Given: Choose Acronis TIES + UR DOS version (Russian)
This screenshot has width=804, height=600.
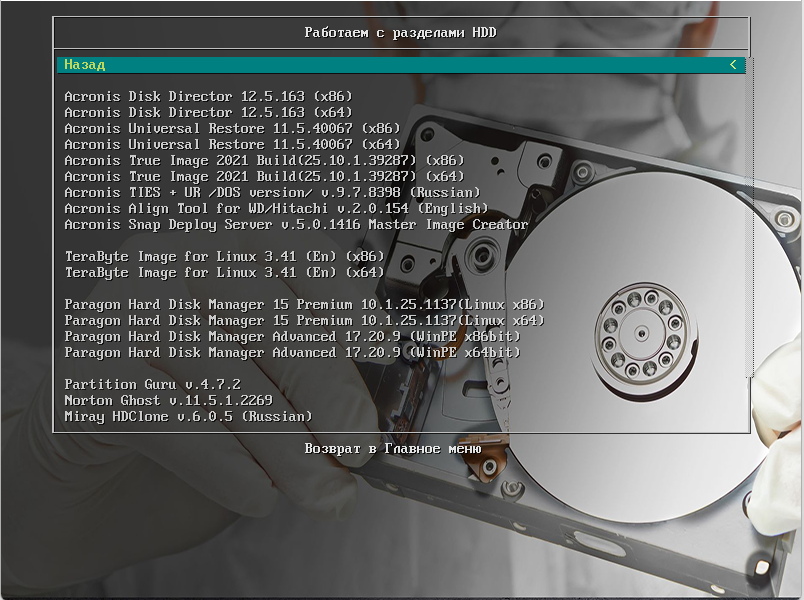Looking at the screenshot, I should pyautogui.click(x=272, y=193).
